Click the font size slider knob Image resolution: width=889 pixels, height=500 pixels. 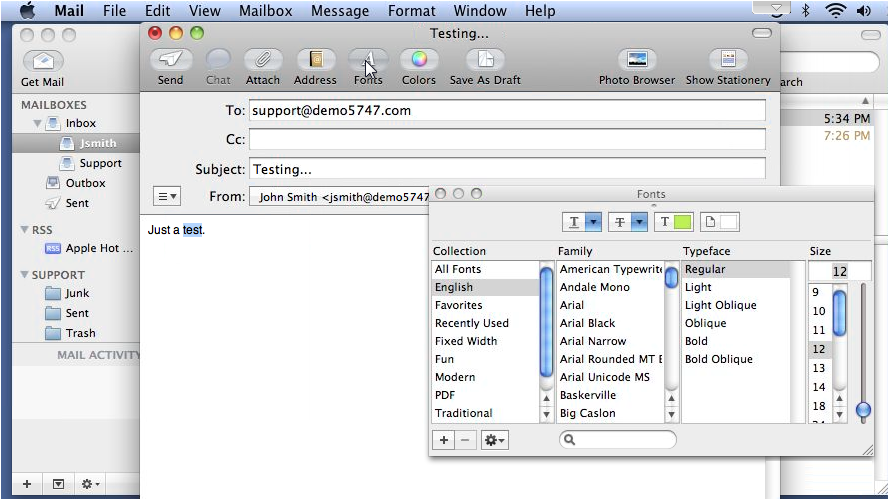point(863,409)
